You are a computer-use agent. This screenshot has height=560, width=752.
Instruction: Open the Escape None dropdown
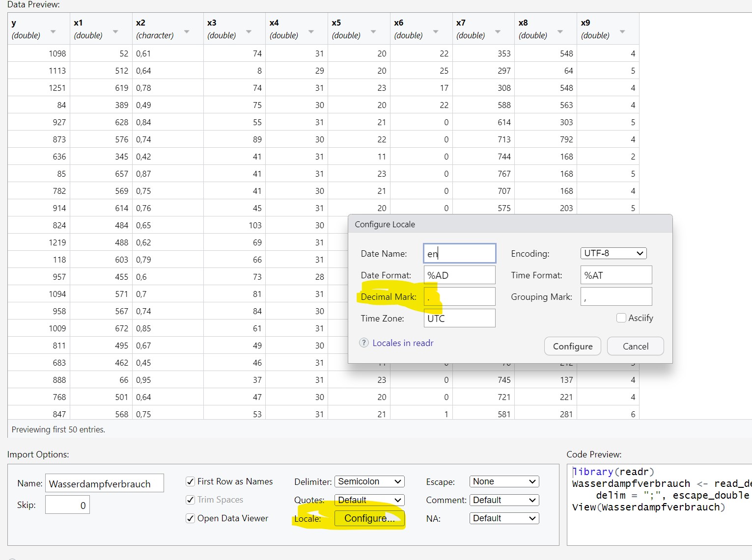(x=504, y=481)
